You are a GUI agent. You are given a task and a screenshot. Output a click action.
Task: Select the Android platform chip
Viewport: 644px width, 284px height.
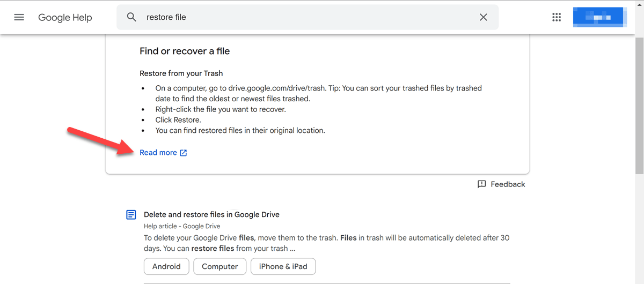[166, 266]
